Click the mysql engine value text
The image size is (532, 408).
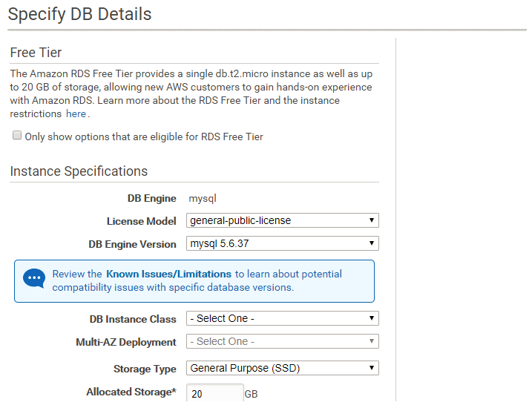pos(202,198)
